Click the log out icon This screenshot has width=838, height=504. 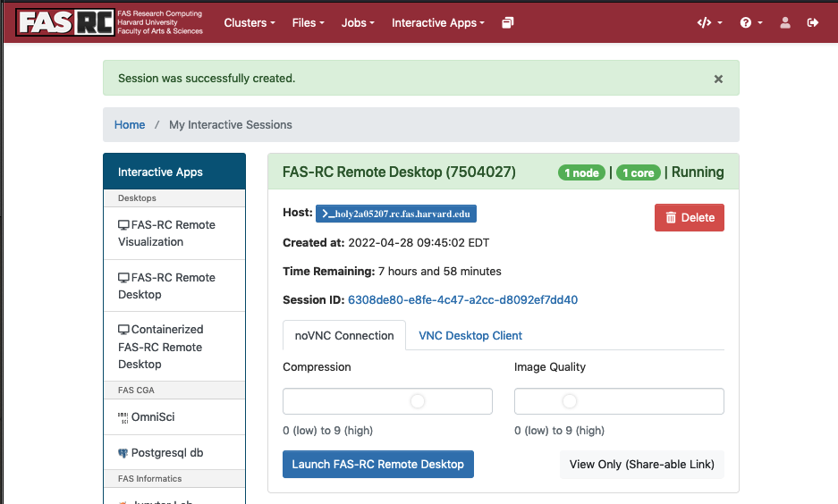[813, 22]
